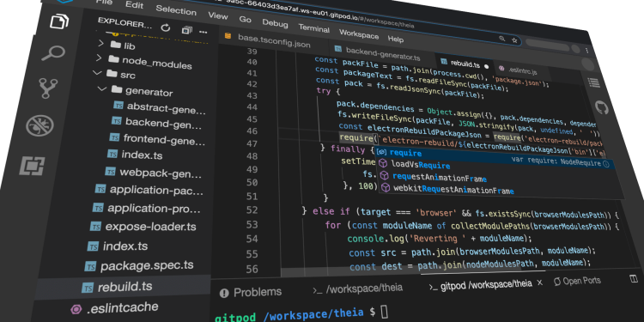The image size is (644, 322).
Task: Click the terminal prompt input cursor
Action: click(384, 313)
